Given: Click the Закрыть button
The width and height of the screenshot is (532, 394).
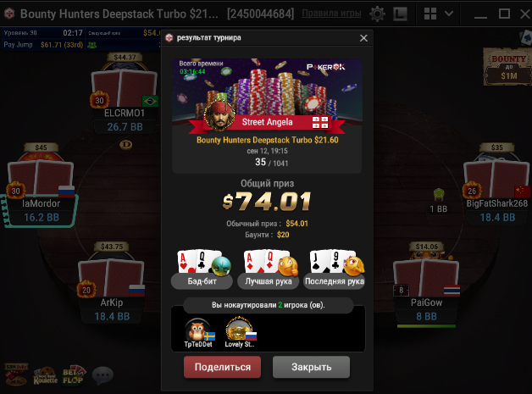Looking at the screenshot, I should (x=311, y=367).
